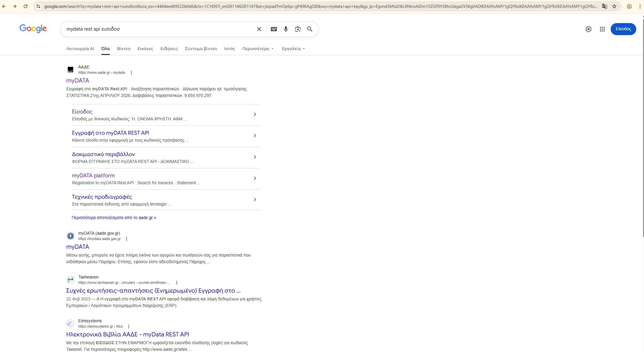Go back in browser history
This screenshot has height=352, width=644.
click(x=4, y=6)
